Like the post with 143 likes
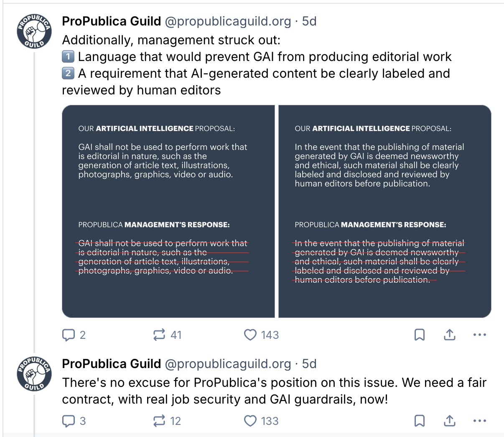 pos(250,335)
